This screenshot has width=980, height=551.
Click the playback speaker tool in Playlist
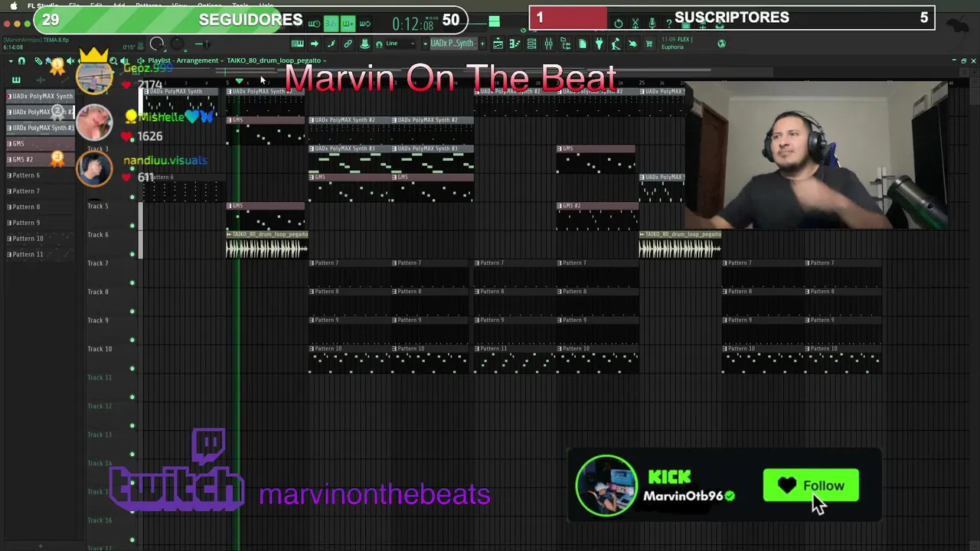(x=124, y=60)
